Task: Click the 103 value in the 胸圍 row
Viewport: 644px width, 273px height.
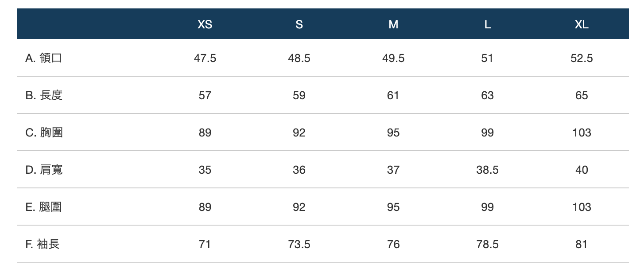Action: coord(582,133)
